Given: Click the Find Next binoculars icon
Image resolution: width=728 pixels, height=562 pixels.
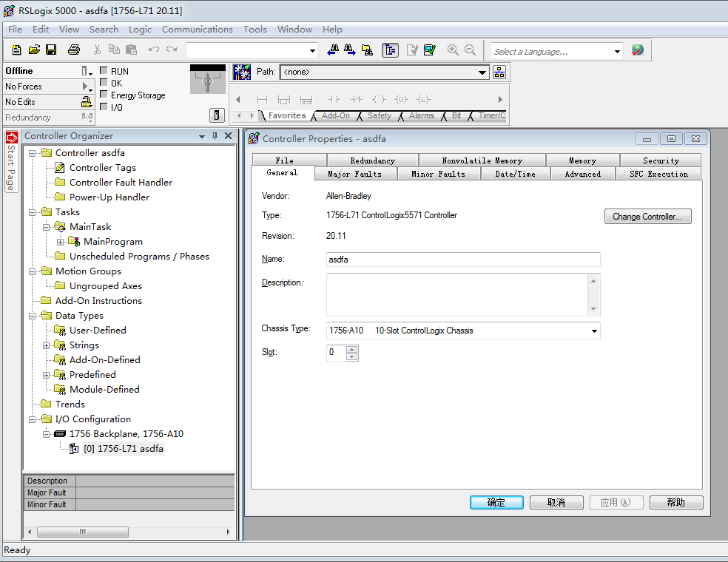Looking at the screenshot, I should click(x=350, y=50).
